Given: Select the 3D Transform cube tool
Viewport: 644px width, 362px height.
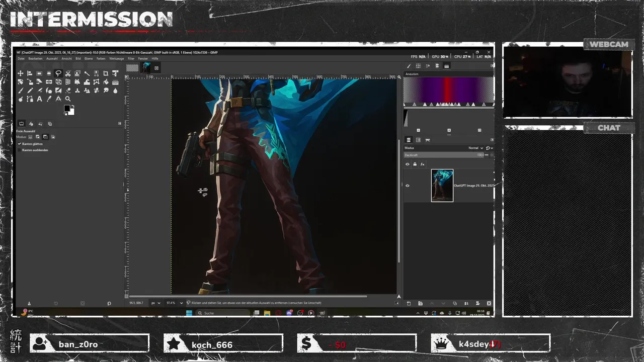Looking at the screenshot, I should (58, 82).
